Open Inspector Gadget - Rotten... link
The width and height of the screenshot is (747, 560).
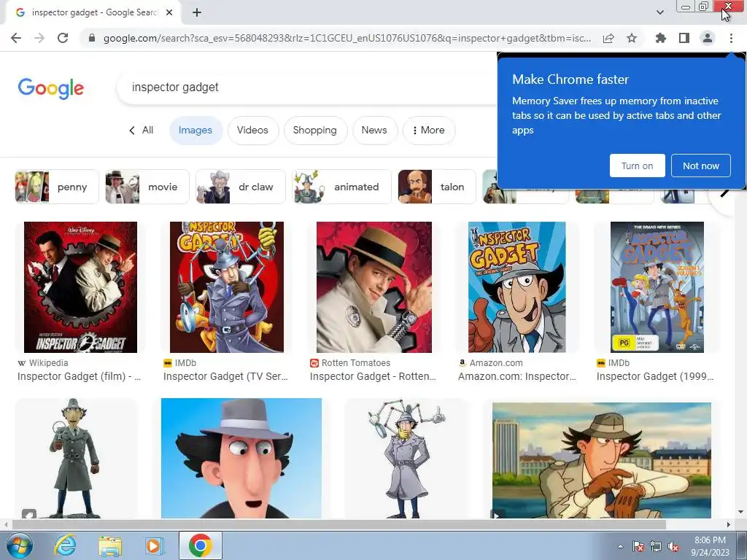[373, 377]
